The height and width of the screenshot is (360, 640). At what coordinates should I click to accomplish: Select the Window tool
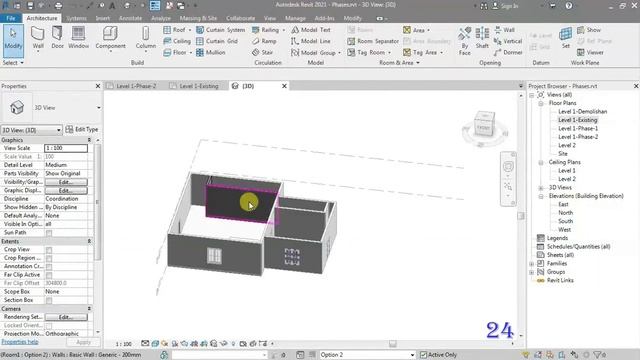click(x=78, y=38)
